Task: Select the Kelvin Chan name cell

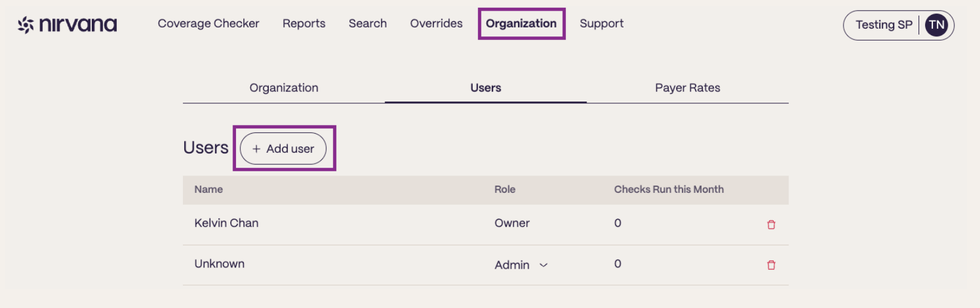Action: pyautogui.click(x=227, y=223)
